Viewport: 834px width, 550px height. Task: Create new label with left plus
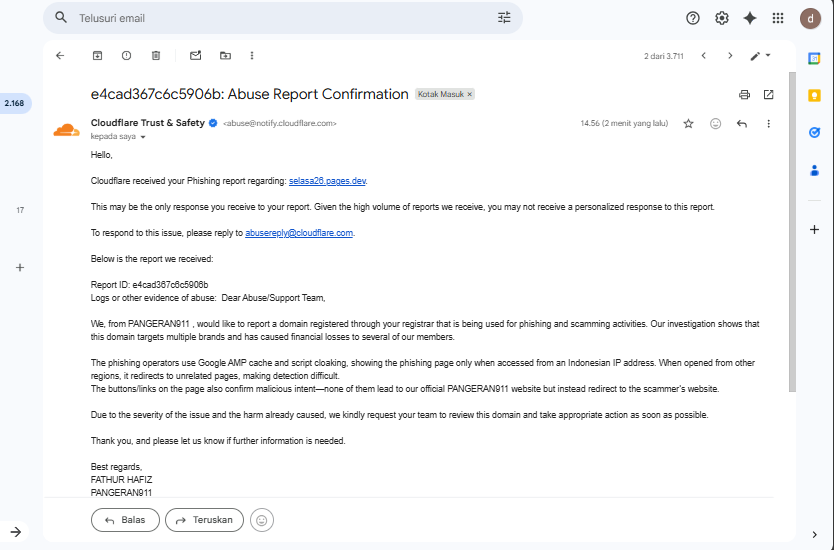(x=20, y=268)
